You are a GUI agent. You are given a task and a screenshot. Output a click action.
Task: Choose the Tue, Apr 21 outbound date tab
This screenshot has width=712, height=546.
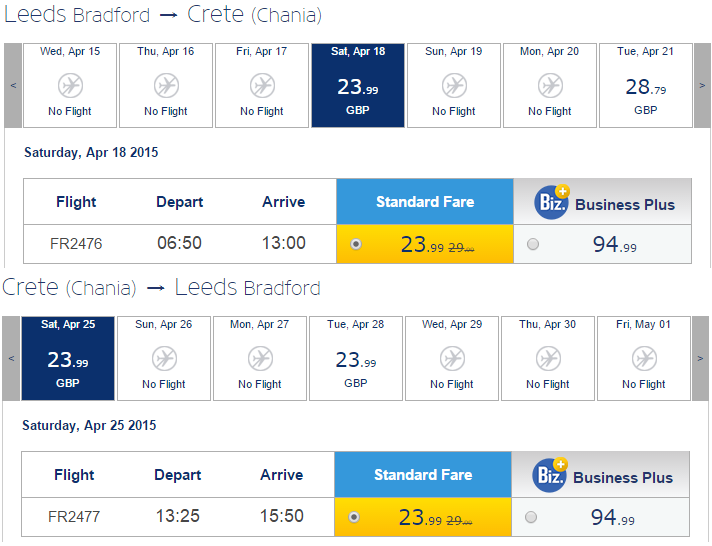tap(646, 85)
